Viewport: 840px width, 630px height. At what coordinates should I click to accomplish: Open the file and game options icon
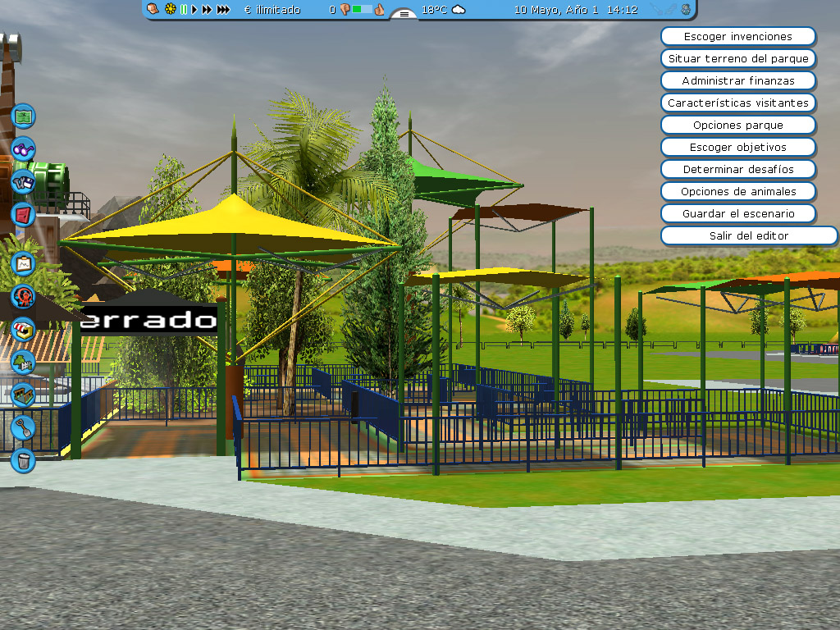click(x=24, y=182)
